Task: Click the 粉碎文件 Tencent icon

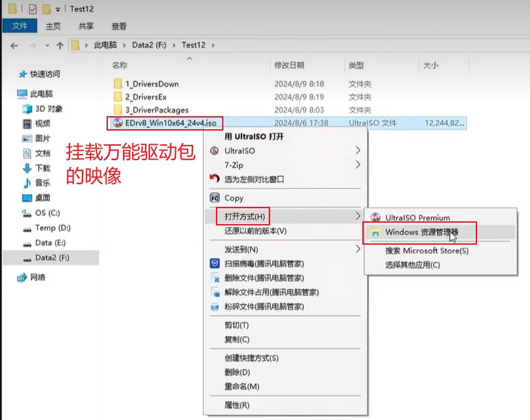Action: (x=214, y=307)
